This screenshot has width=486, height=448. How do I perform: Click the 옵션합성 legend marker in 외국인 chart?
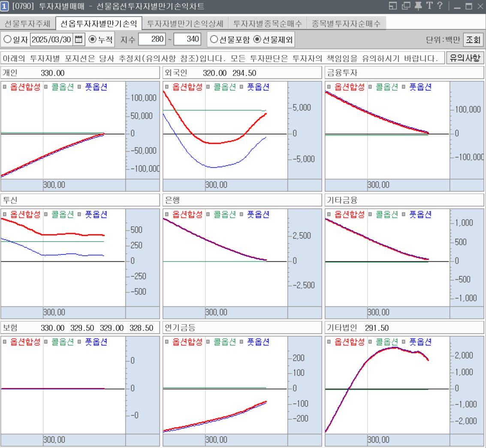pyautogui.click(x=166, y=87)
